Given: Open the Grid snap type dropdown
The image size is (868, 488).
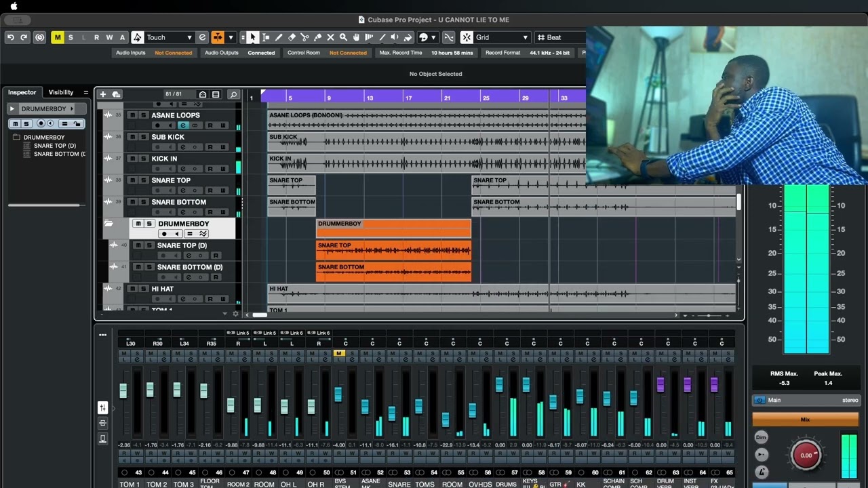Looking at the screenshot, I should click(x=502, y=37).
